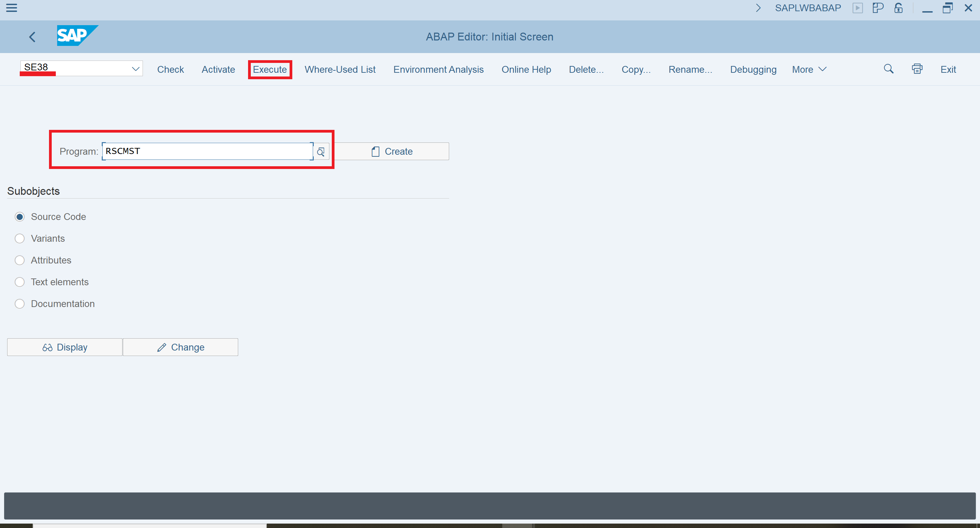Click the back arrow next to SAP logo
This screenshot has height=528, width=980.
pos(32,37)
